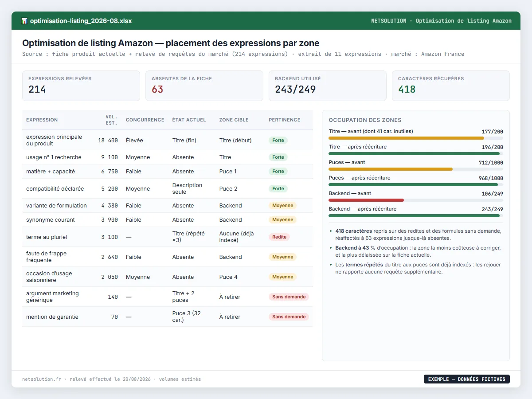Click 'Sans demande' badge on mention de garantie row
The width and height of the screenshot is (532, 399).
pos(289,317)
